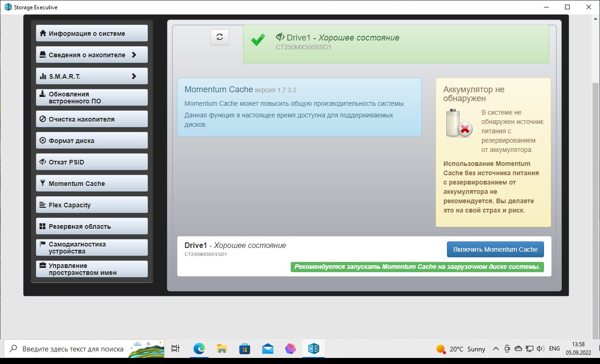Click the Storage Executive window title

point(36,7)
